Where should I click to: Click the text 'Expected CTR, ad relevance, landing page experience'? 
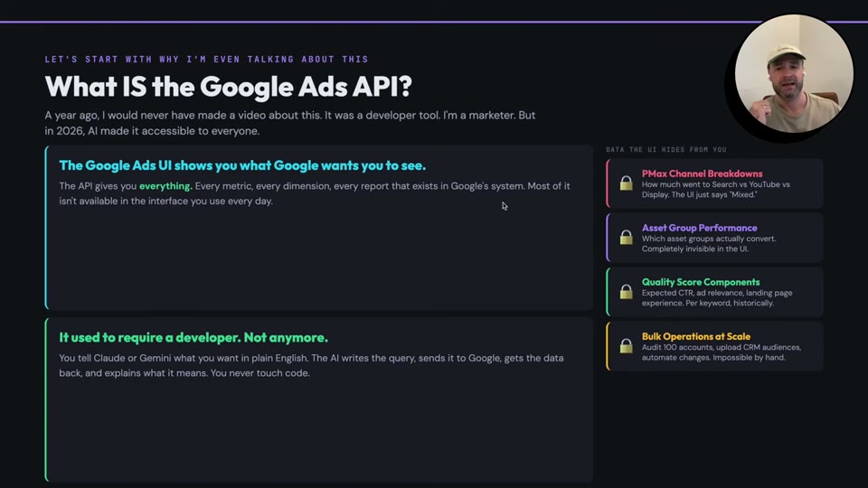pos(717,297)
